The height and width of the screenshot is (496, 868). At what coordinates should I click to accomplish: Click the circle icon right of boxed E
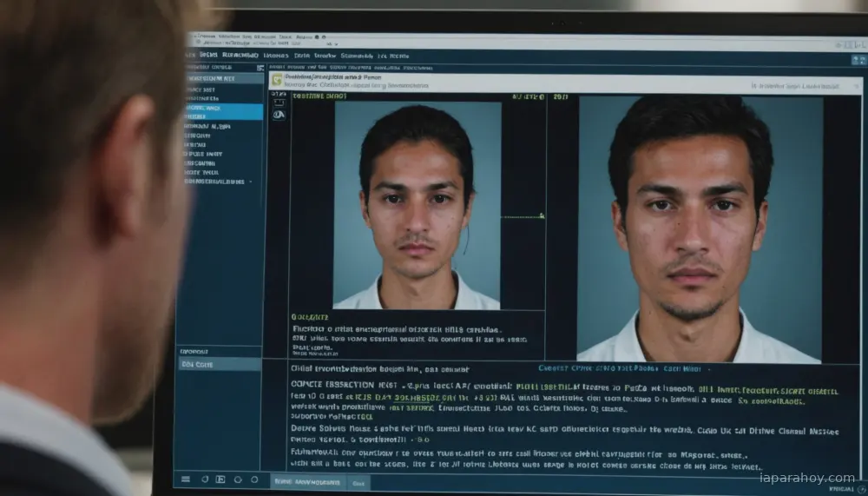(x=238, y=479)
